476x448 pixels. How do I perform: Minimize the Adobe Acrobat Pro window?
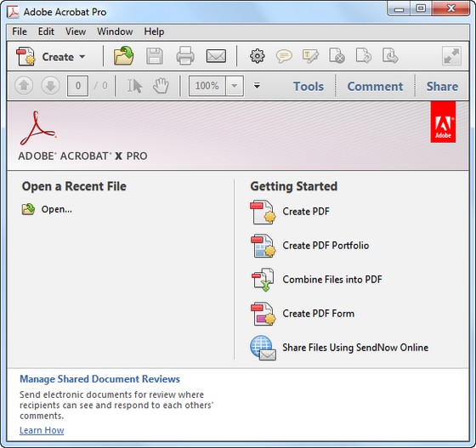[399, 9]
